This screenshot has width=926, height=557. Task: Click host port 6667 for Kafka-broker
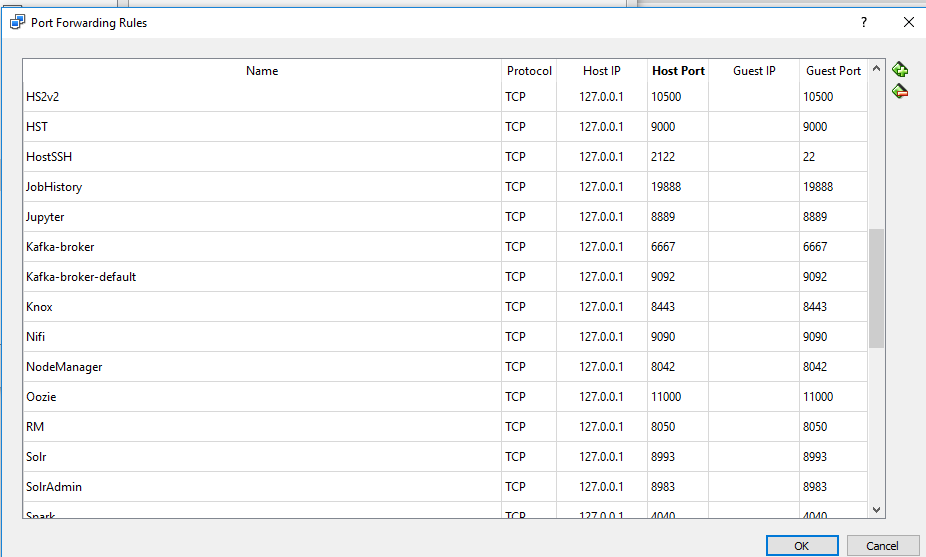663,247
